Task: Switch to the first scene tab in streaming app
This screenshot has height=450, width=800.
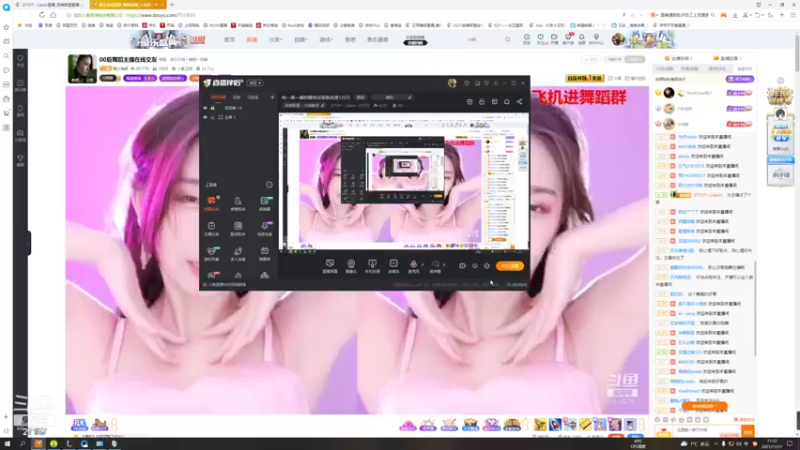Action: click(x=218, y=97)
